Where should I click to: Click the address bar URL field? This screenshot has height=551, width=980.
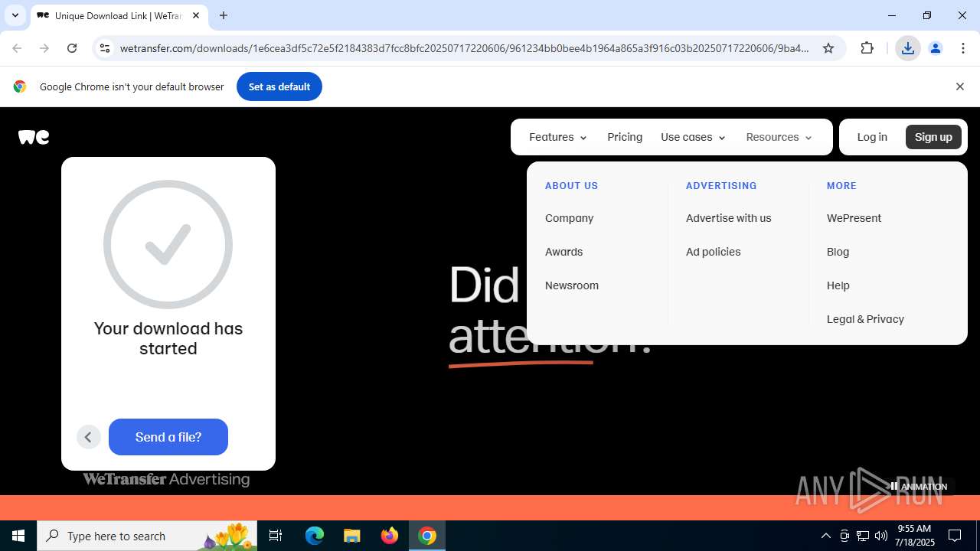(x=464, y=48)
